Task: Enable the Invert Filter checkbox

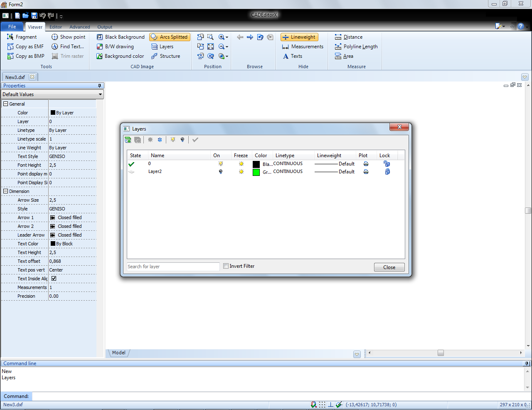Action: 226,266
